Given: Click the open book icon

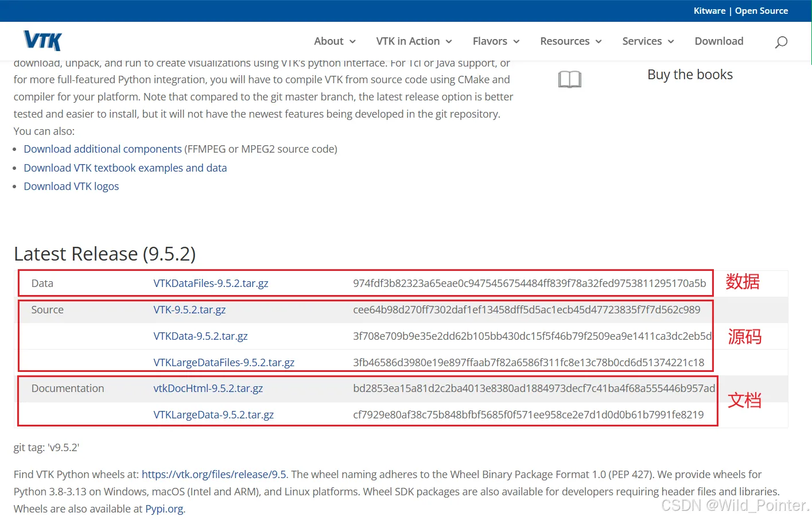Looking at the screenshot, I should point(570,79).
